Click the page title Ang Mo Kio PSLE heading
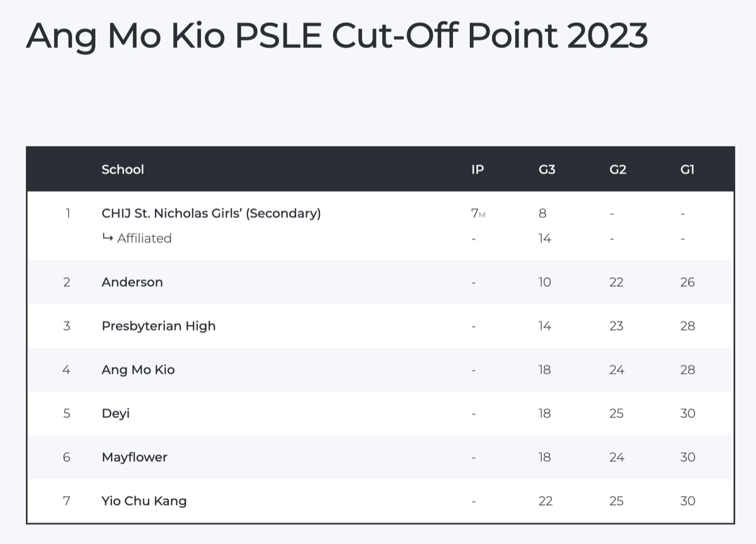 pyautogui.click(x=336, y=36)
